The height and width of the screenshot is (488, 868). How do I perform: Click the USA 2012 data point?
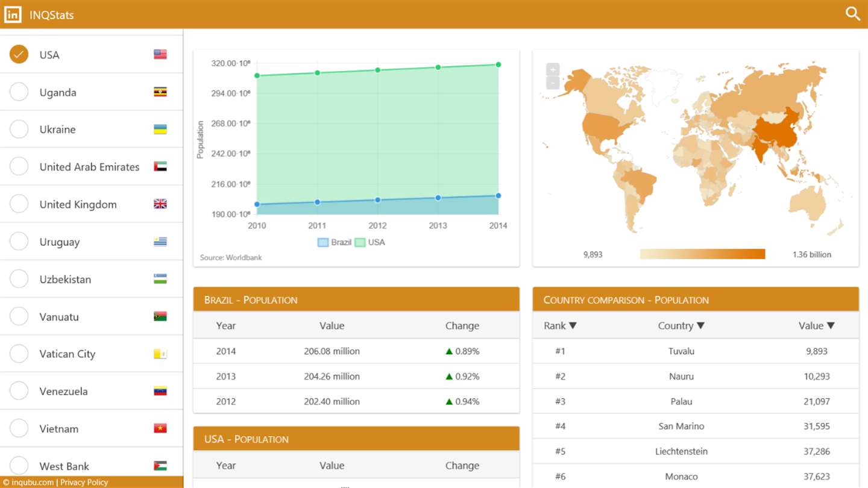(378, 70)
